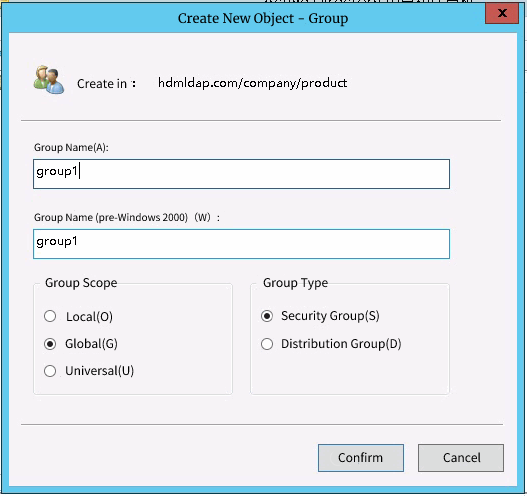Click the Universal(U) label text
This screenshot has width=527, height=496.
tap(99, 371)
